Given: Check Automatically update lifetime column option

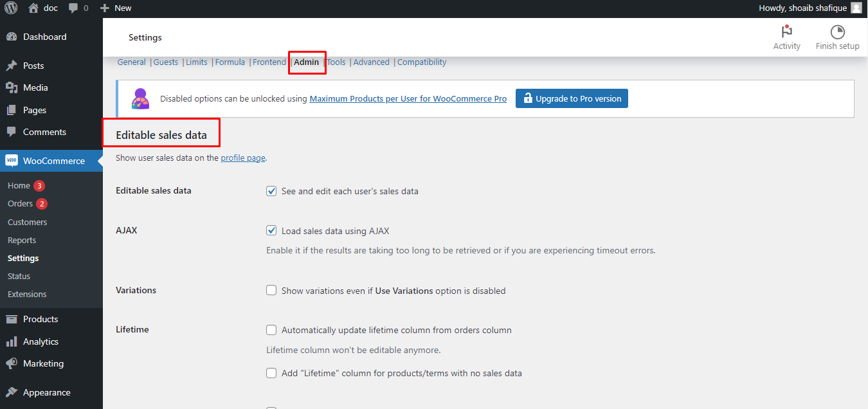Looking at the screenshot, I should [271, 330].
